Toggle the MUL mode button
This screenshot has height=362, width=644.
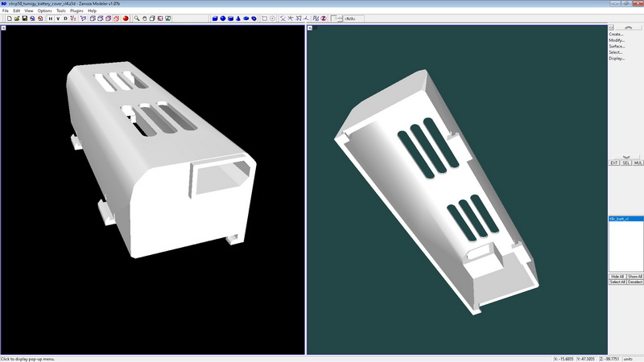pos(638,162)
